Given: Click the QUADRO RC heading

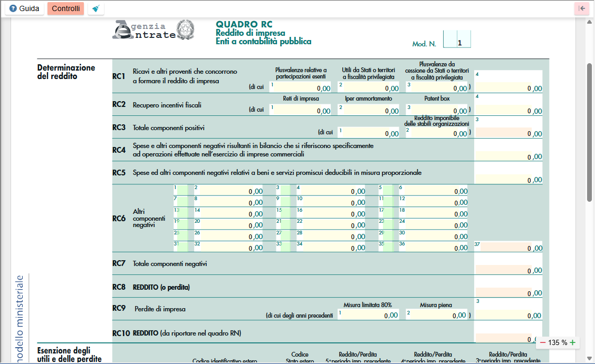Looking at the screenshot, I should [244, 24].
